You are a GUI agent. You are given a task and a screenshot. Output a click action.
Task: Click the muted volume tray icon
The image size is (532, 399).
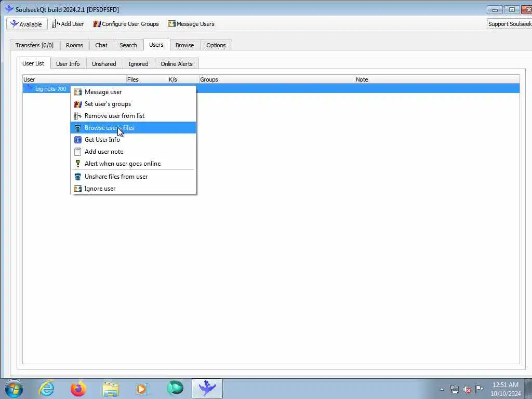(467, 389)
